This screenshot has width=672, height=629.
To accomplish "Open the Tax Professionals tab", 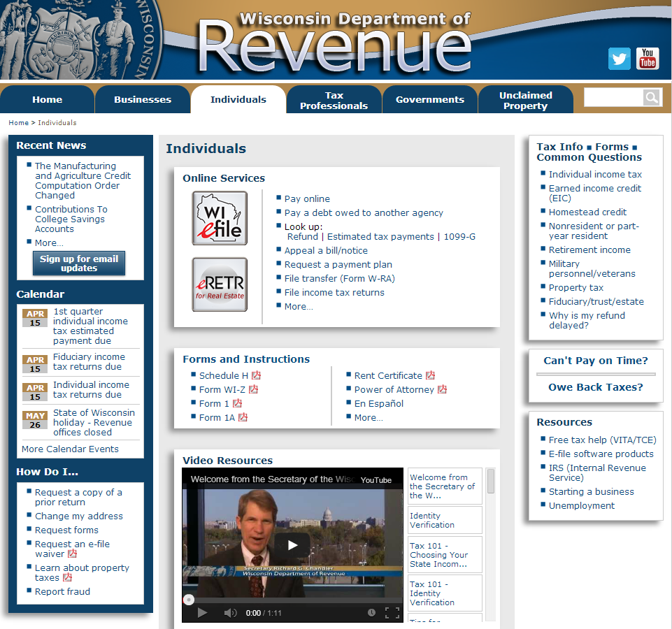I will coord(334,100).
